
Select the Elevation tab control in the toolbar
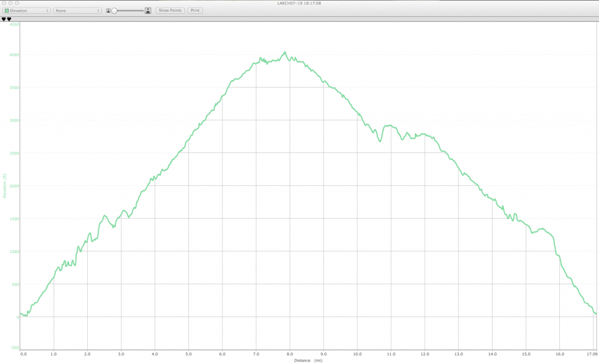pos(26,10)
